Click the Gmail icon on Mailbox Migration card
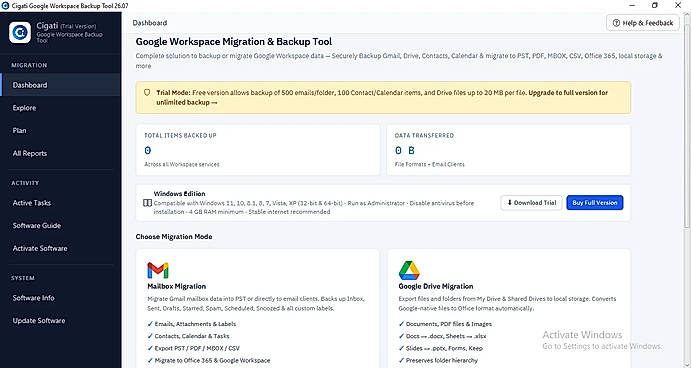 pos(158,270)
